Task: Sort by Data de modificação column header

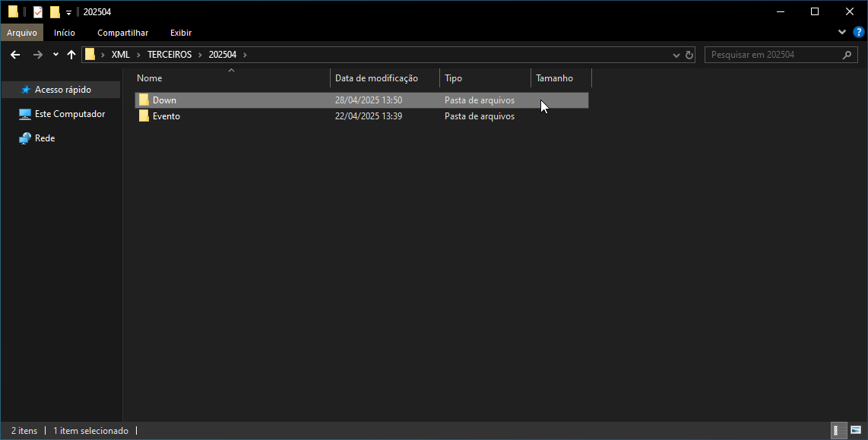Action: point(376,78)
